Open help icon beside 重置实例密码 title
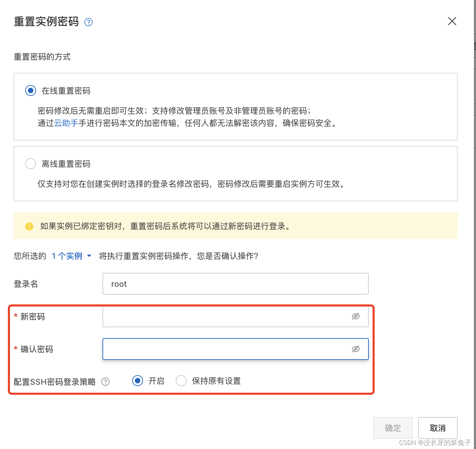Screen dimensions: 476x449 (89, 22)
